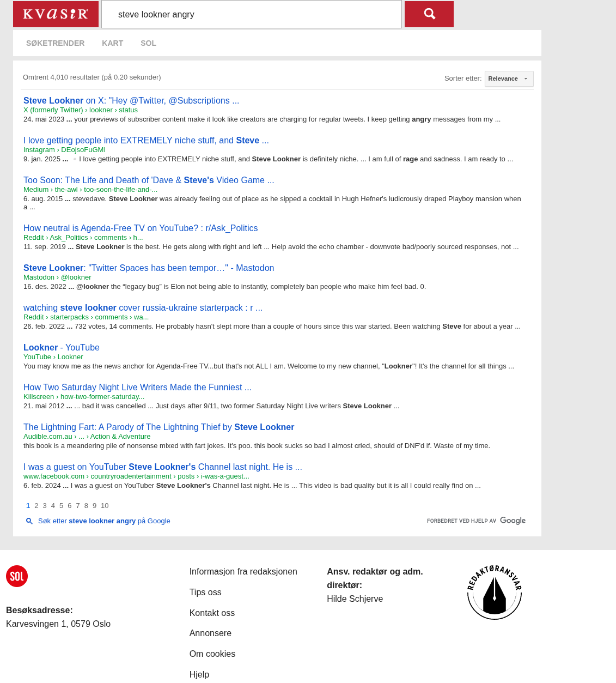Click the name Hilde Schjerve

coord(355,599)
